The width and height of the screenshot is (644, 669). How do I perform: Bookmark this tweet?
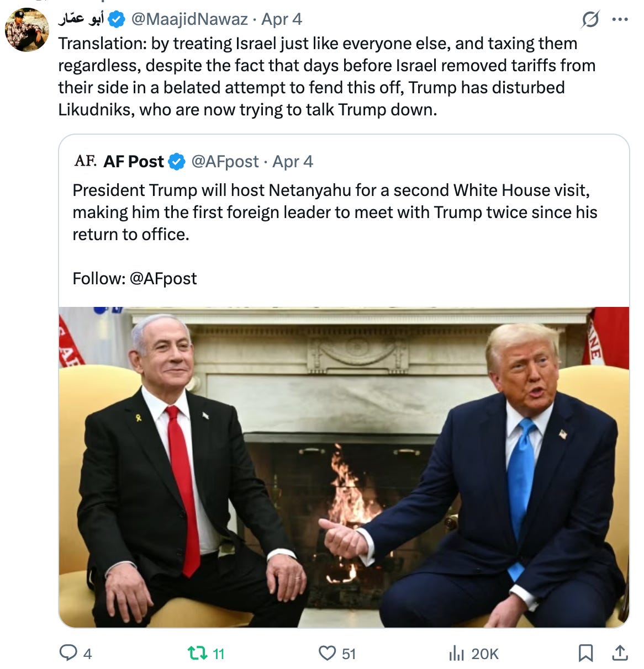click(585, 653)
